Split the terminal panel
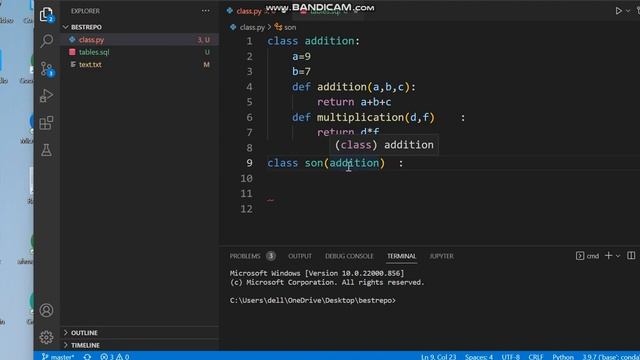 [631, 256]
